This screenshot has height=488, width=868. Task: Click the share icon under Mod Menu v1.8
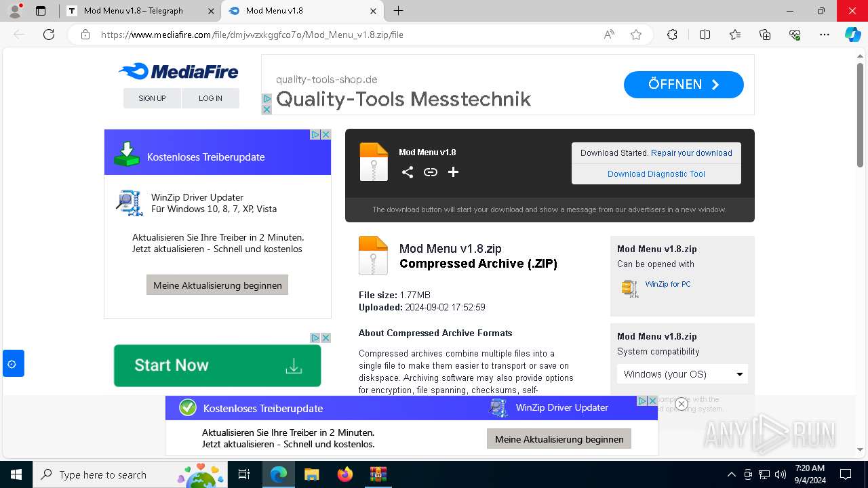coord(408,172)
